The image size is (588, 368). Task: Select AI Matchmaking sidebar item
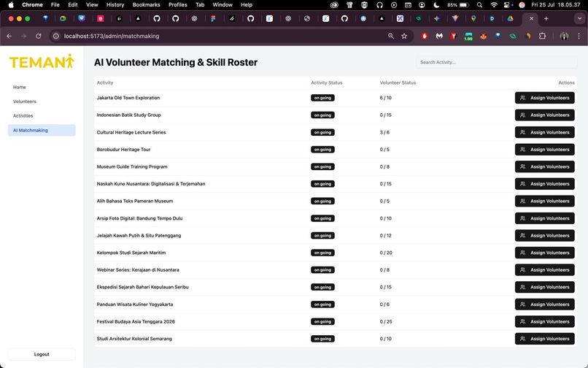[x=42, y=130]
